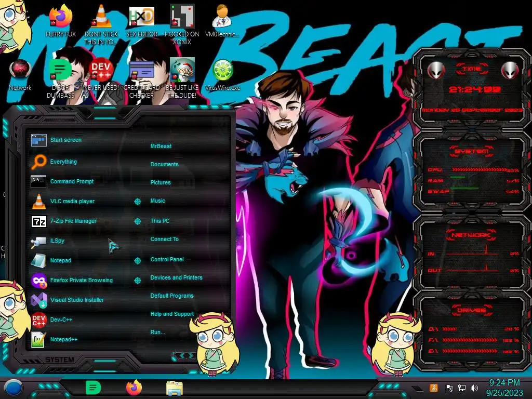Screen dimensions: 532x399
Task: Expand jump list arrow for 7-Zip File Manager
Action: click(x=137, y=221)
